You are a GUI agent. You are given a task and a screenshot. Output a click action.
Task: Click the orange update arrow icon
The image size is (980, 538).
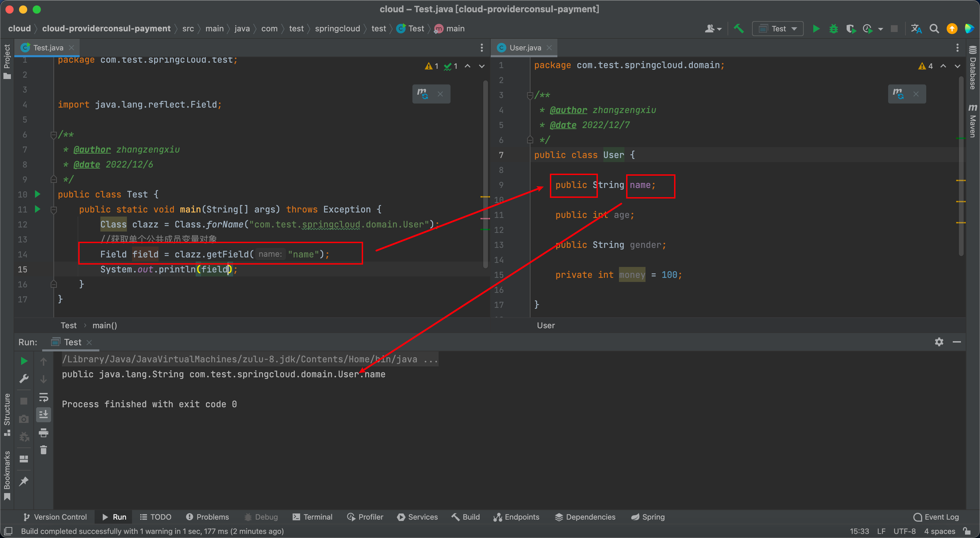(952, 29)
